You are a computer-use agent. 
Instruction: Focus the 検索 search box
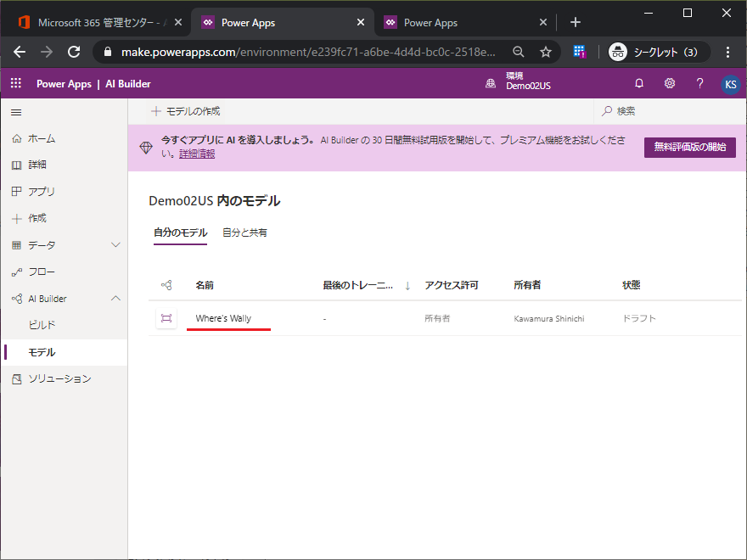pos(670,111)
